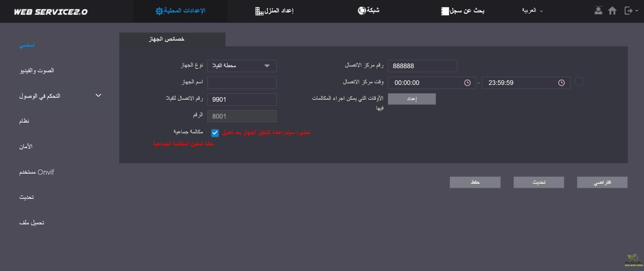Uncheck the group call checkbox
The width and height of the screenshot is (644, 271).
(x=215, y=133)
